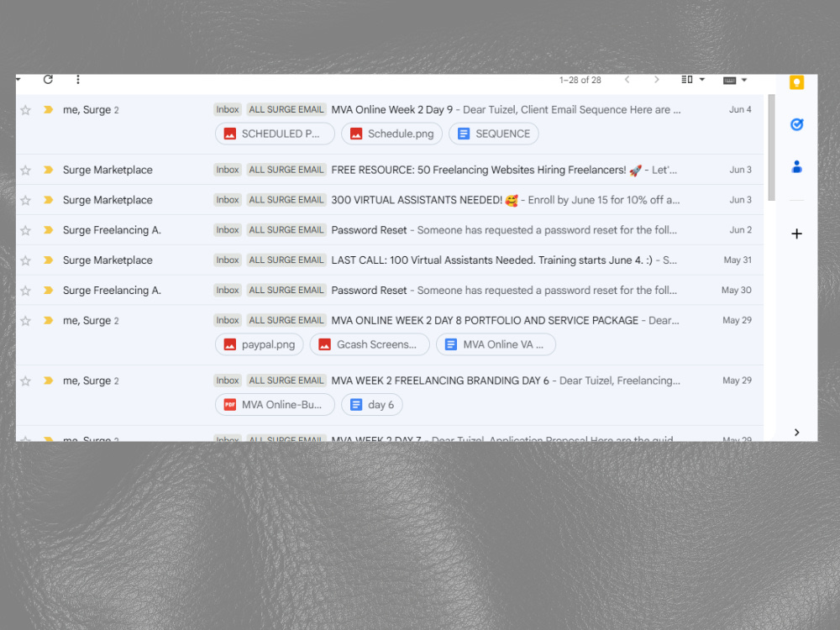Refresh the inbox with reload icon

[48, 79]
